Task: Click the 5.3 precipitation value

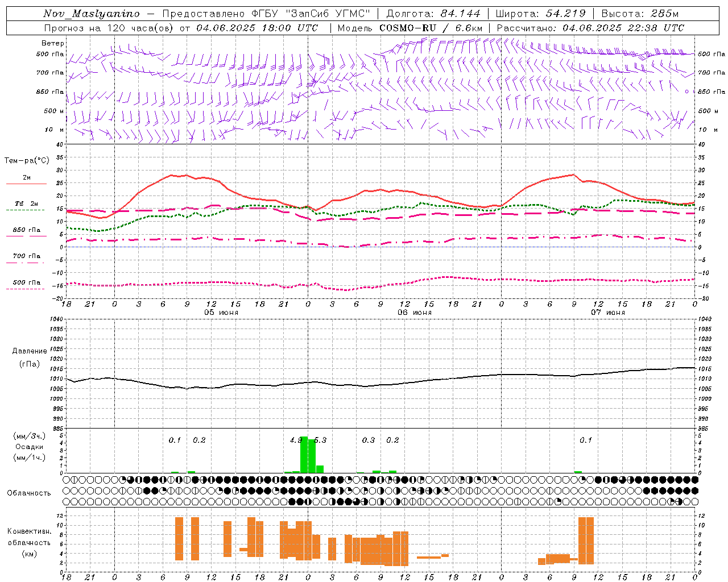Action: tap(320, 440)
